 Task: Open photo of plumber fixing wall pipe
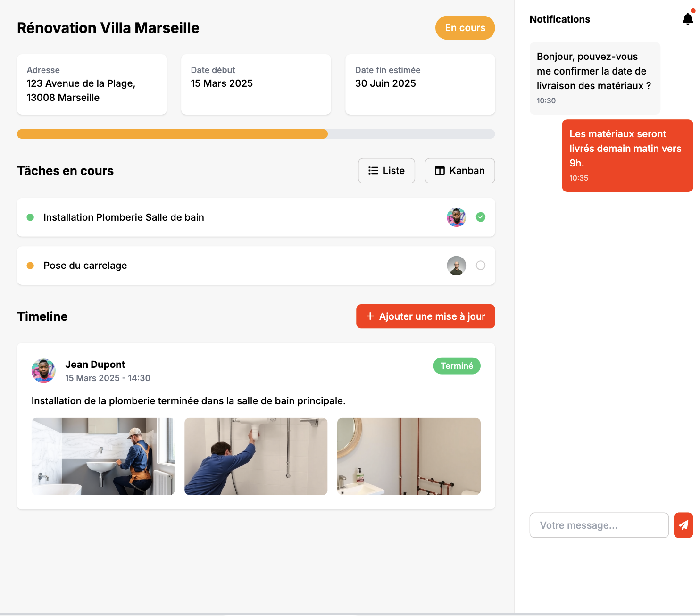click(256, 456)
